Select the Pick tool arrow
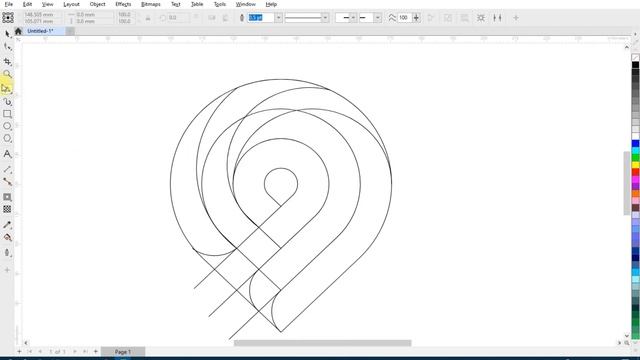Screen dimensions: 640x360 7,34
